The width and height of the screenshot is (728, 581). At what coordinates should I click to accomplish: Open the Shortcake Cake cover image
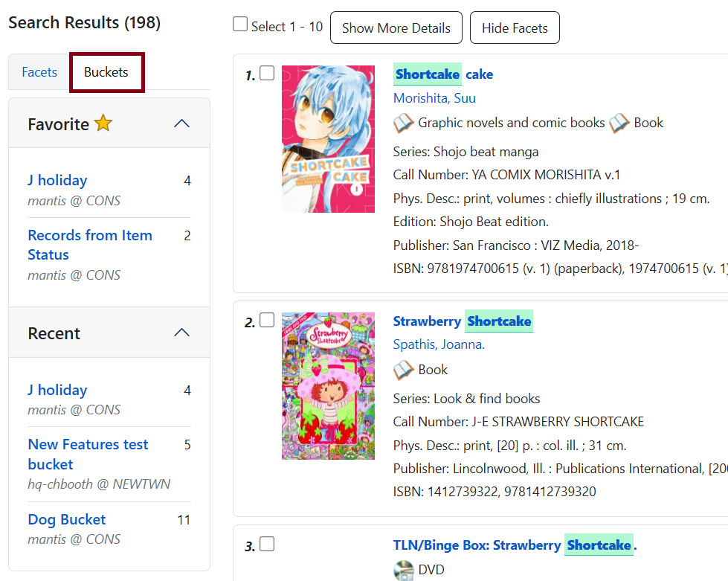328,139
